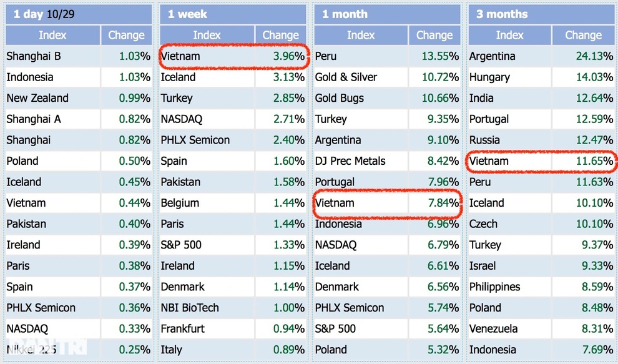Select "Spain" in the 1 week table
The height and width of the screenshot is (364, 618).
coord(174,161)
